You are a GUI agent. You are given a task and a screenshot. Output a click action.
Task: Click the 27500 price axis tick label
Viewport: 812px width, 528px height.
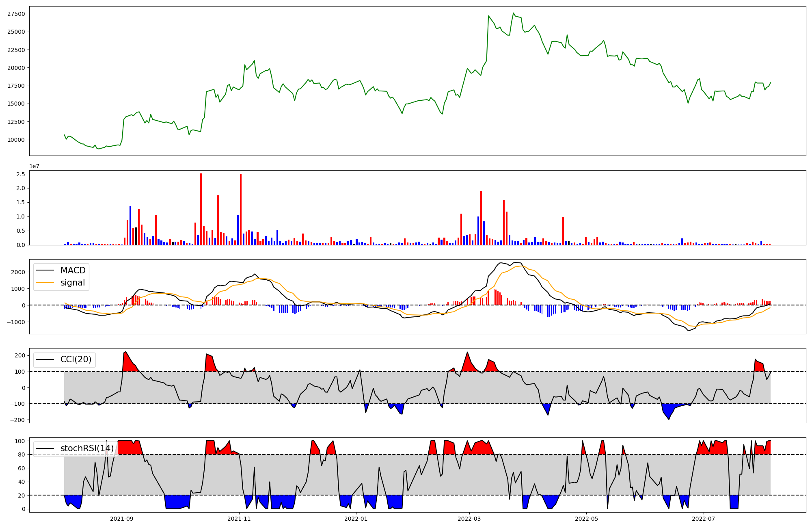click(x=16, y=14)
